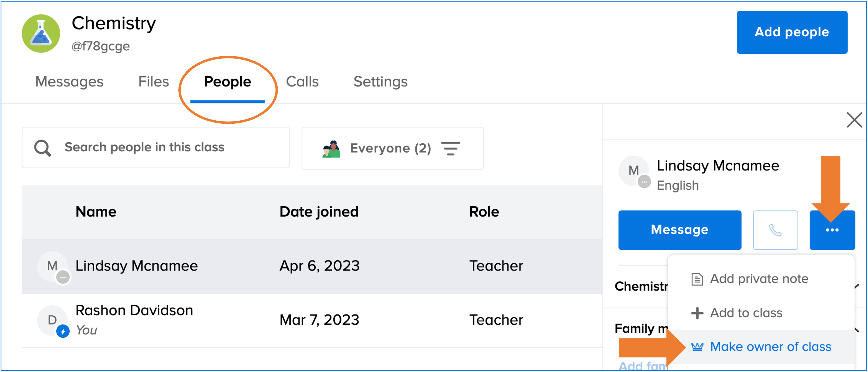Click Rashon Davidson's avatar in the list
Viewport: 868px width, 372px height.
tap(52, 320)
